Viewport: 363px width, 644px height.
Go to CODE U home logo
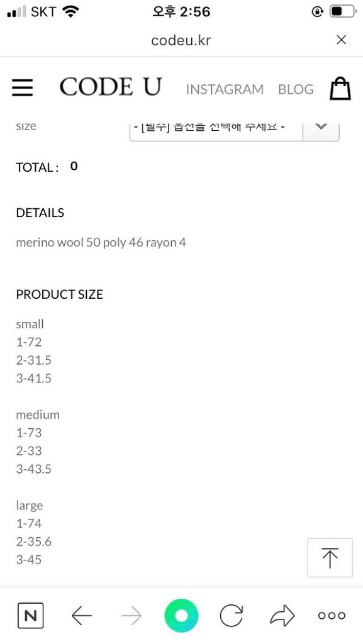coord(111,87)
